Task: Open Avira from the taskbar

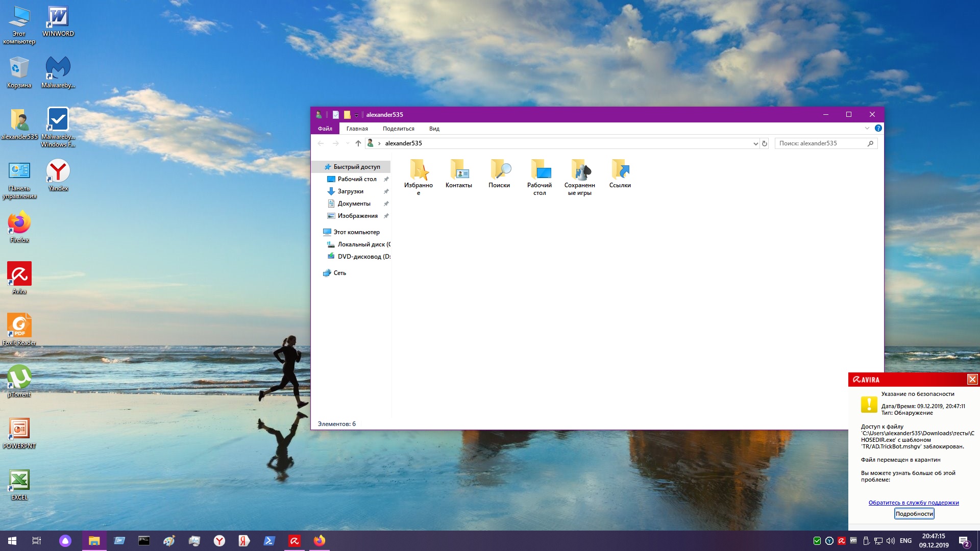Action: point(295,541)
